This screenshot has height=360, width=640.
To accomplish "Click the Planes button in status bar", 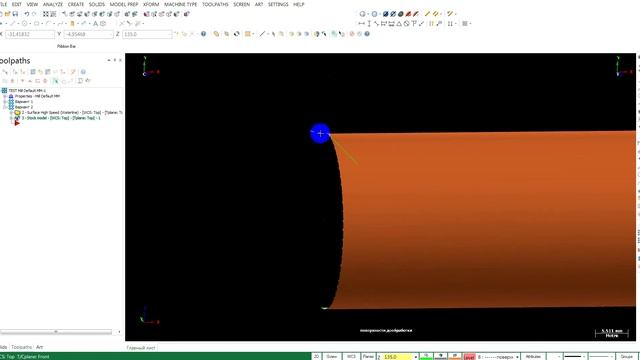I will point(368,356).
